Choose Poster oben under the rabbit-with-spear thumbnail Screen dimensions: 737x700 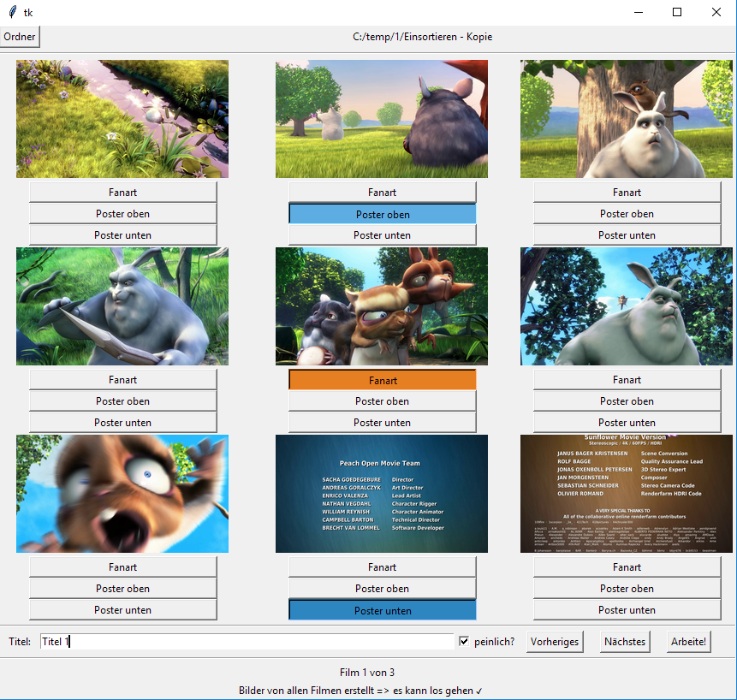(x=122, y=401)
